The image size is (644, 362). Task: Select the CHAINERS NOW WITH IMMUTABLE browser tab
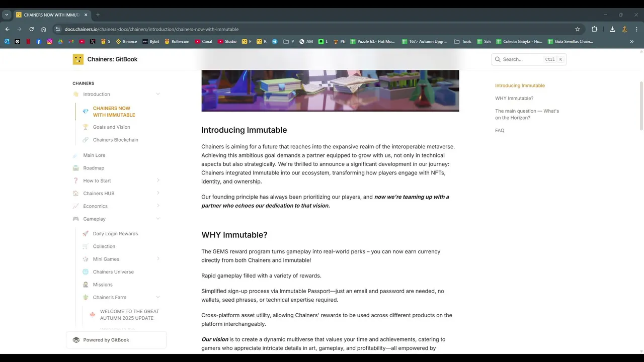coord(52,15)
